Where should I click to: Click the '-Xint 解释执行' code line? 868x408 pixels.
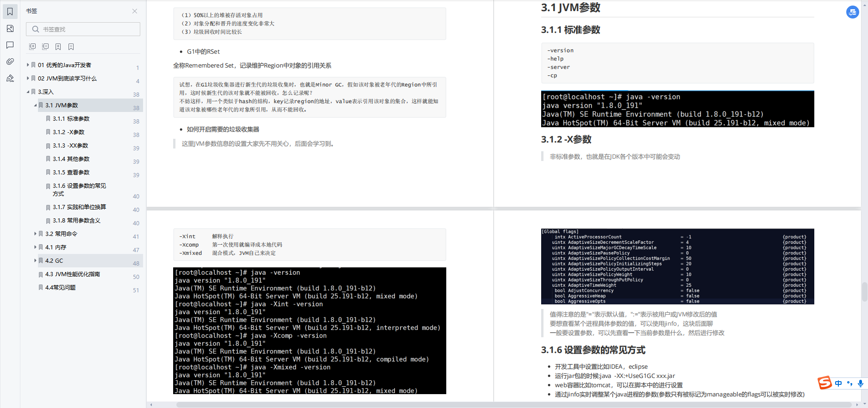click(206, 236)
